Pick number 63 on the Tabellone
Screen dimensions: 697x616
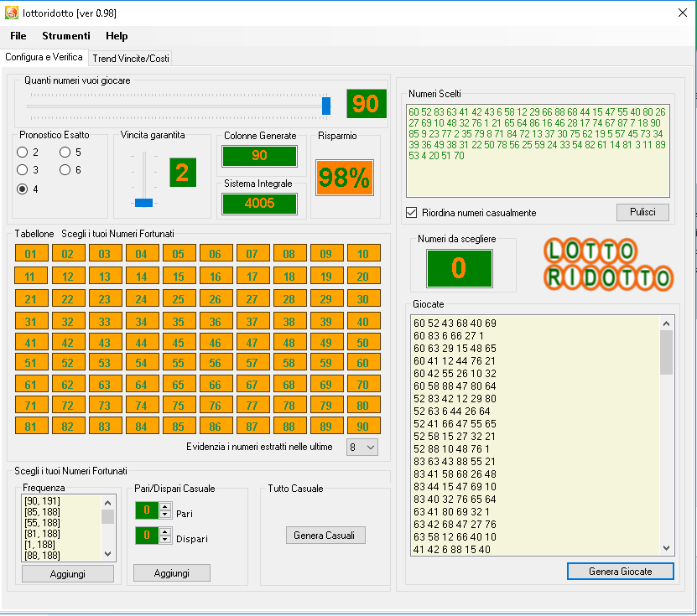[106, 384]
